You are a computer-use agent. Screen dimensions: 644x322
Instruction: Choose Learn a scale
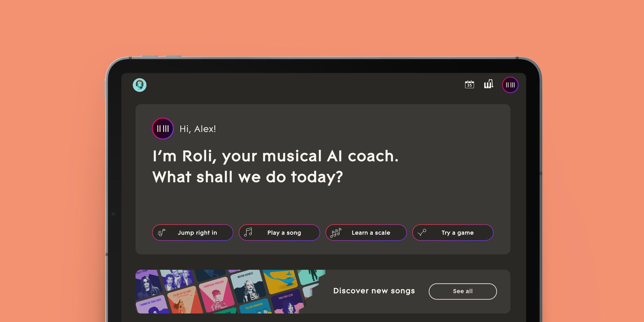371,233
